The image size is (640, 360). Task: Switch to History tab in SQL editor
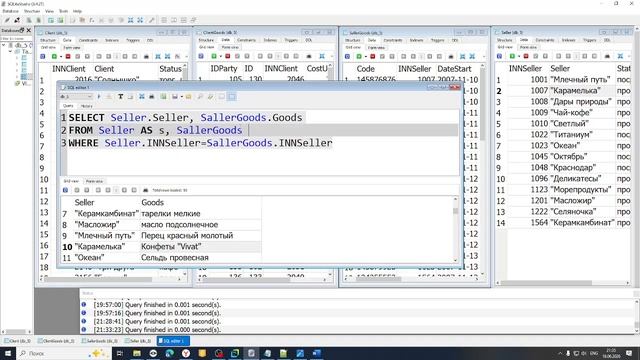coord(87,106)
